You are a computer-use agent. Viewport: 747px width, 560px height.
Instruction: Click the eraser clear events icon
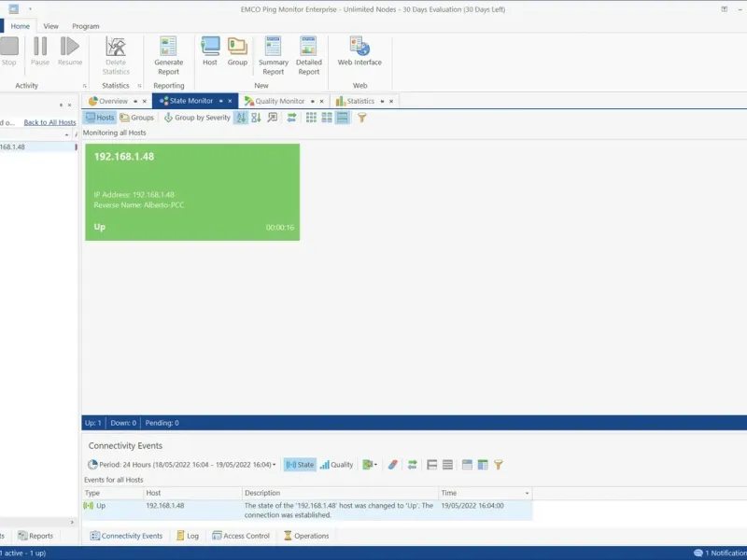click(x=392, y=465)
